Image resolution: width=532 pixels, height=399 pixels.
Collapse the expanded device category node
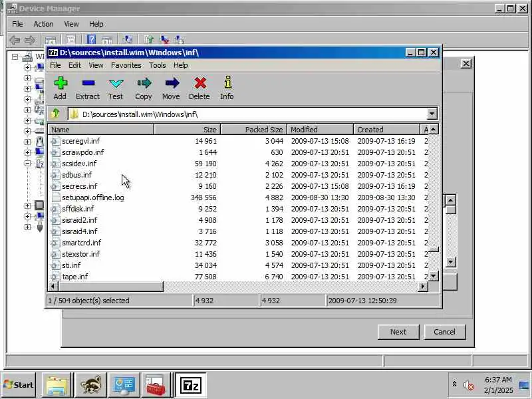pos(27,163)
